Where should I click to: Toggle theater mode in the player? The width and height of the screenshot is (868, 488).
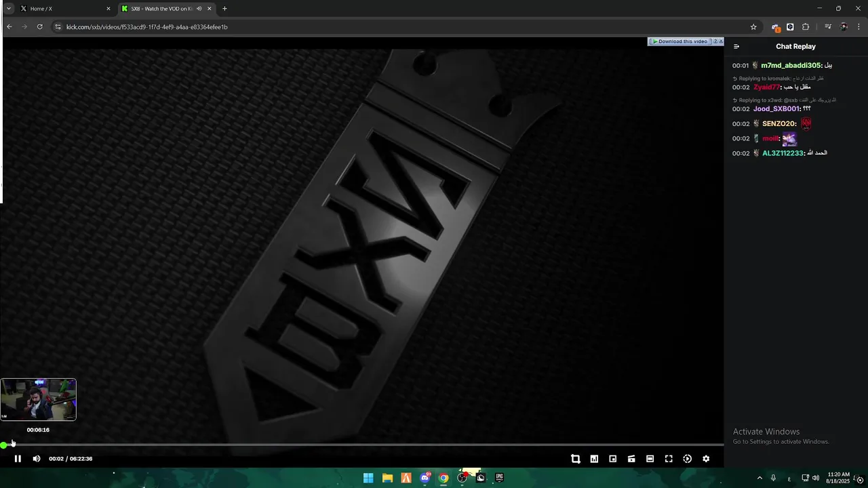pos(650,459)
